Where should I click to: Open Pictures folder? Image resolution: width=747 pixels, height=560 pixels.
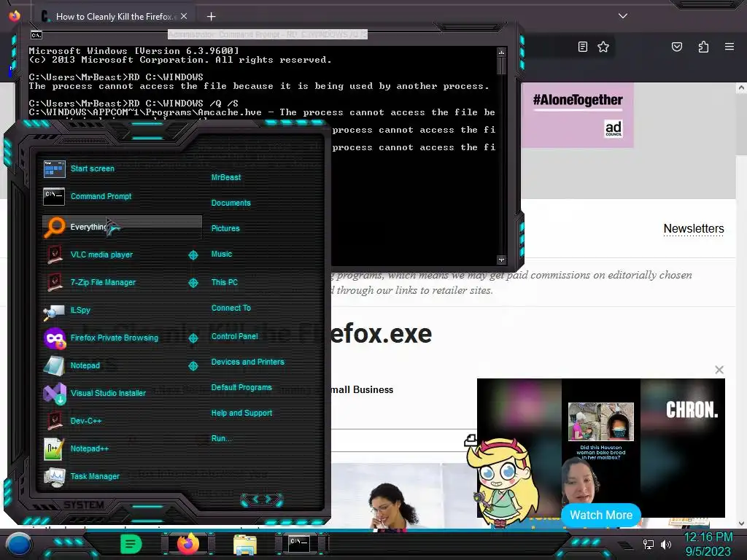[x=225, y=228]
